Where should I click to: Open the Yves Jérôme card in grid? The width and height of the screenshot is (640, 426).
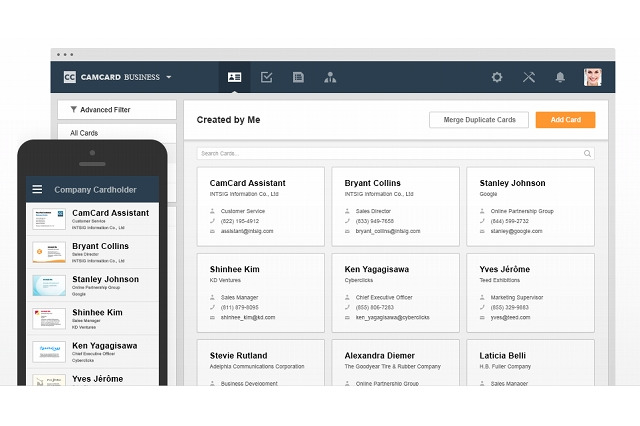pos(530,293)
